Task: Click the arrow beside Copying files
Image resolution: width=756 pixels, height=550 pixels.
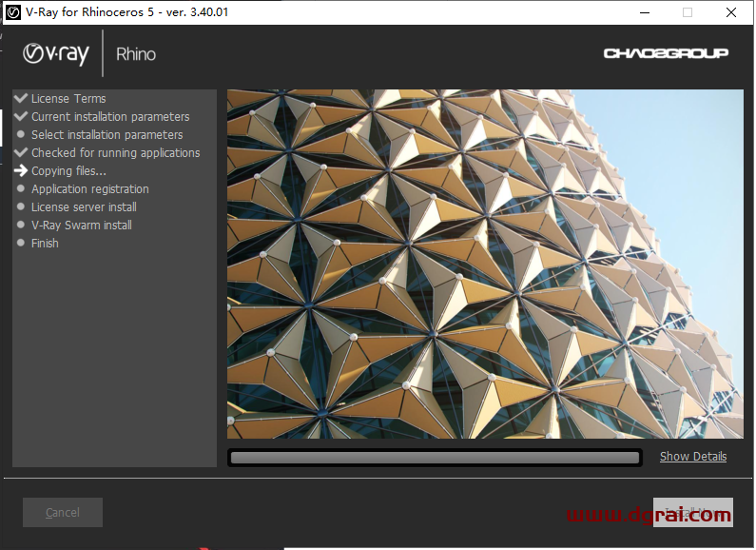Action: pyautogui.click(x=21, y=170)
